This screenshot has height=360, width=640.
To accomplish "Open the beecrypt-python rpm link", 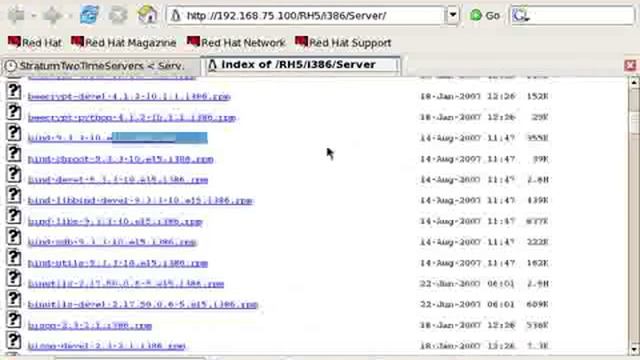I will point(132,117).
